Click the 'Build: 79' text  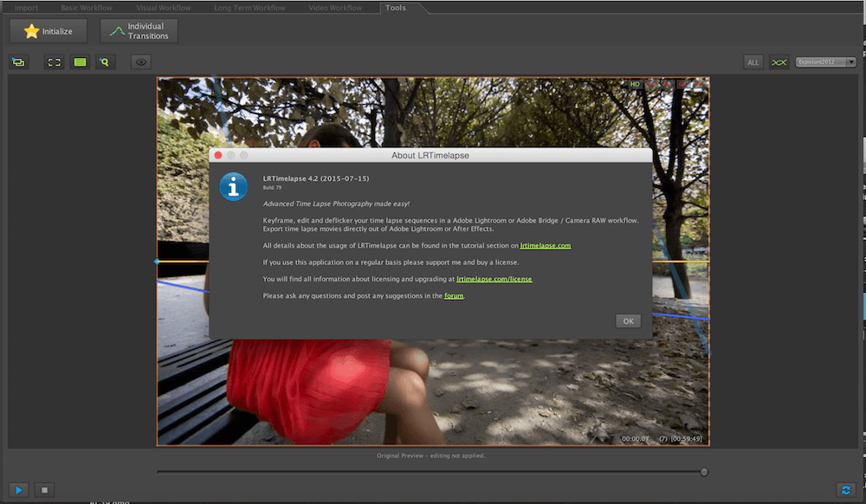click(x=272, y=188)
